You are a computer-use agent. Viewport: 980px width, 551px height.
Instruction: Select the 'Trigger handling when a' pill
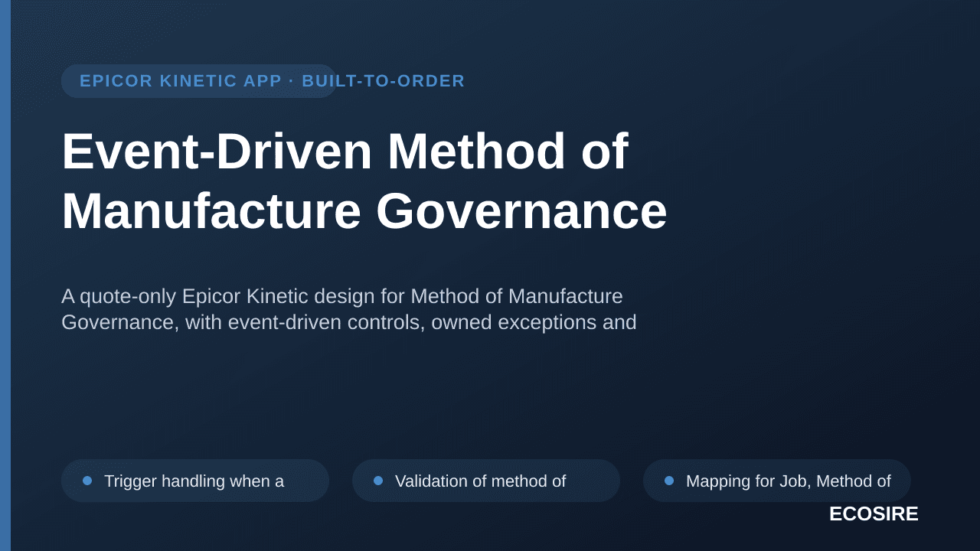[195, 481]
